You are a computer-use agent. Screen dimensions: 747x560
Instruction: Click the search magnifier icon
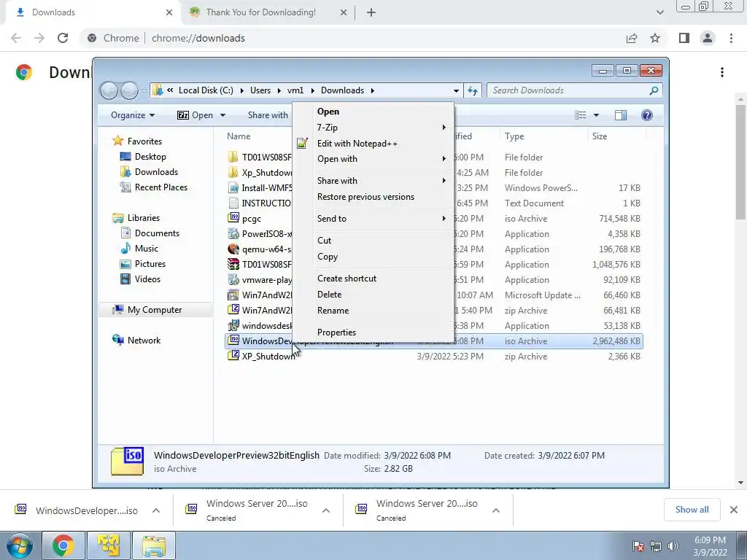click(654, 90)
